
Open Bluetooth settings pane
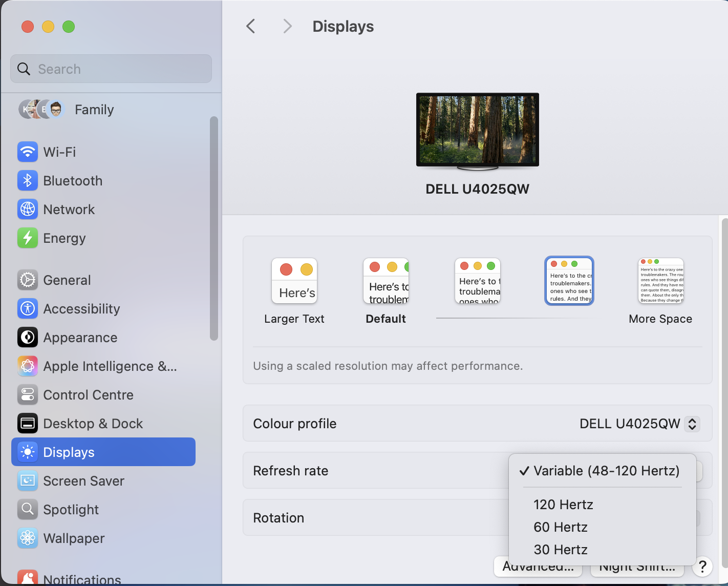point(103,180)
